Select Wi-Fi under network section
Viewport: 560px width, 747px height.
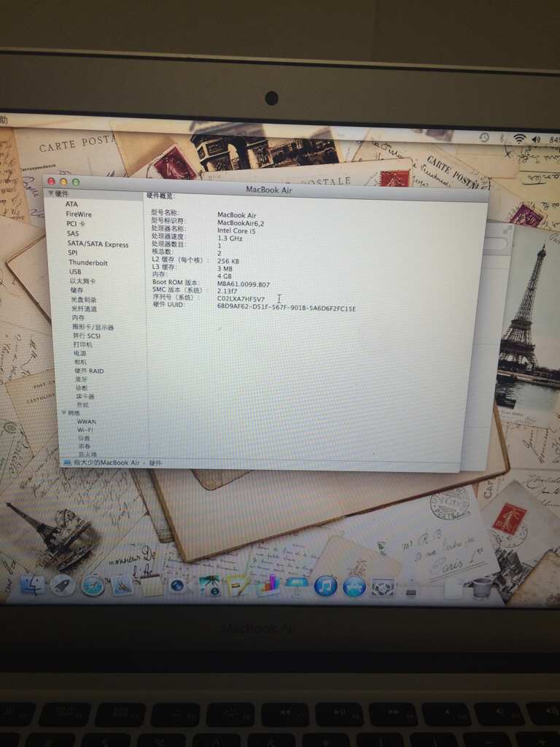coord(85,430)
